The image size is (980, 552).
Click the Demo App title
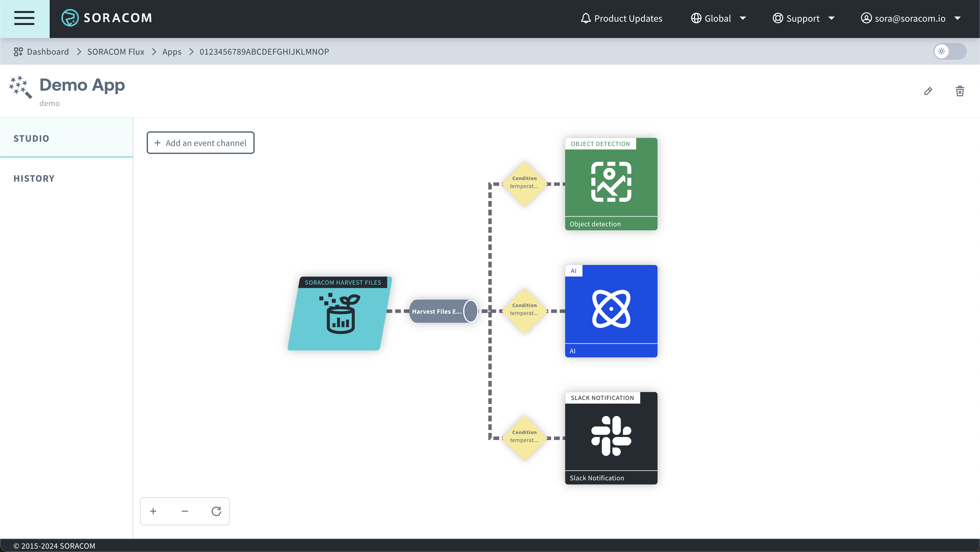point(82,85)
